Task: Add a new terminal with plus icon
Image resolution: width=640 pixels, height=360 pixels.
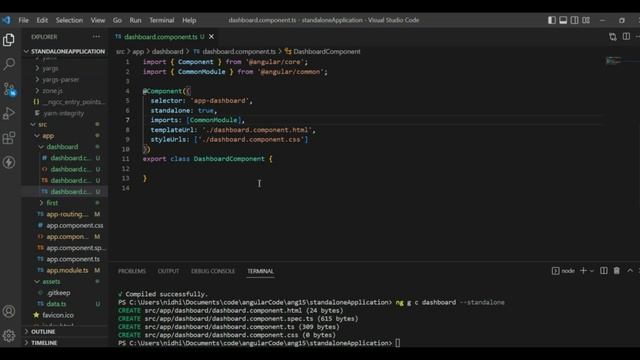Action: (x=583, y=271)
